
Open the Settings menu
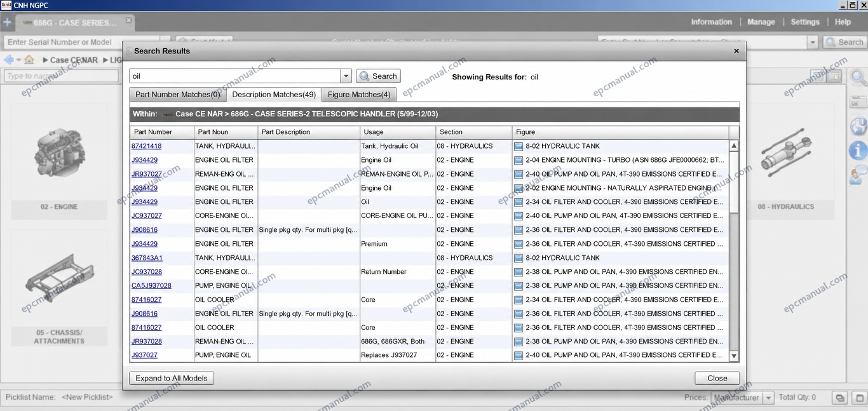click(805, 22)
